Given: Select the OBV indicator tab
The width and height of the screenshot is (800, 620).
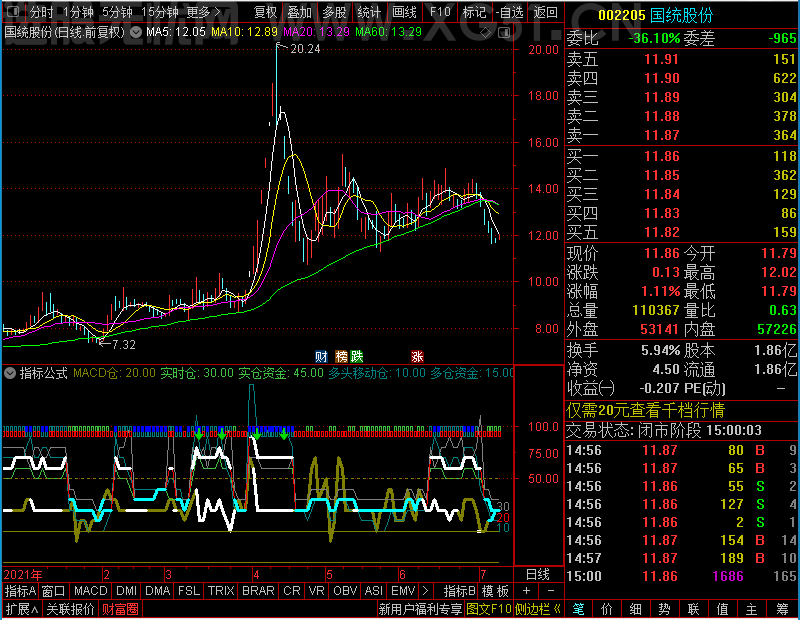Looking at the screenshot, I should (x=345, y=590).
